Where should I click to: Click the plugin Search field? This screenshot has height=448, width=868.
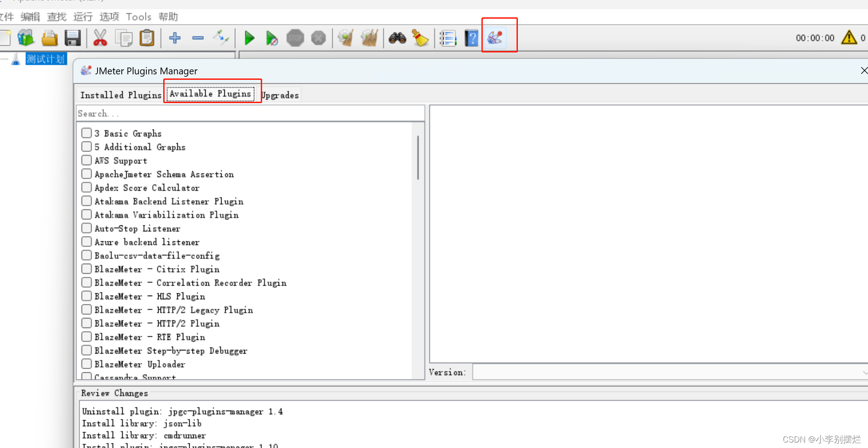250,114
